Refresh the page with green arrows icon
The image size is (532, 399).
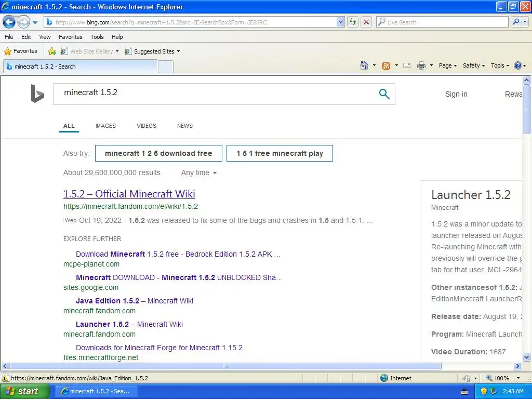click(353, 22)
